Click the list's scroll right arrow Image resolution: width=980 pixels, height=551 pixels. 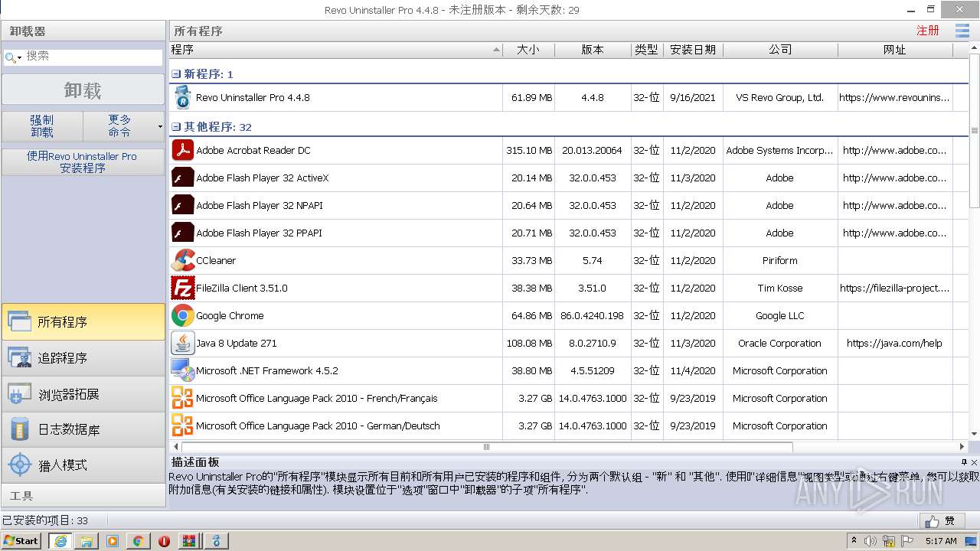pyautogui.click(x=962, y=447)
